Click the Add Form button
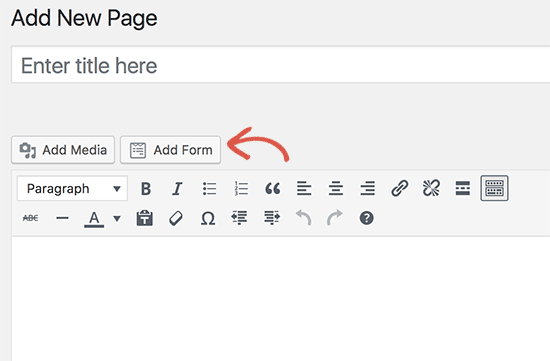The width and height of the screenshot is (550, 361). coord(170,150)
